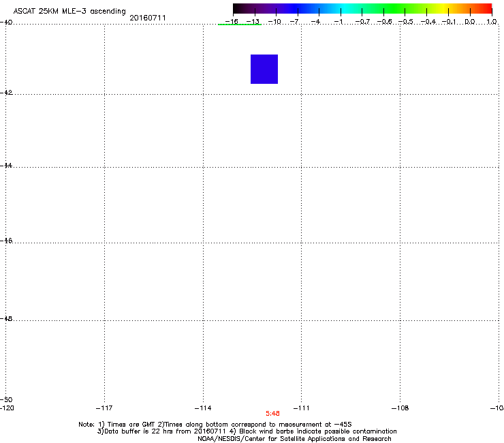504x443 pixels.
Task: Click the -16 color scale label
Action: 231,22
